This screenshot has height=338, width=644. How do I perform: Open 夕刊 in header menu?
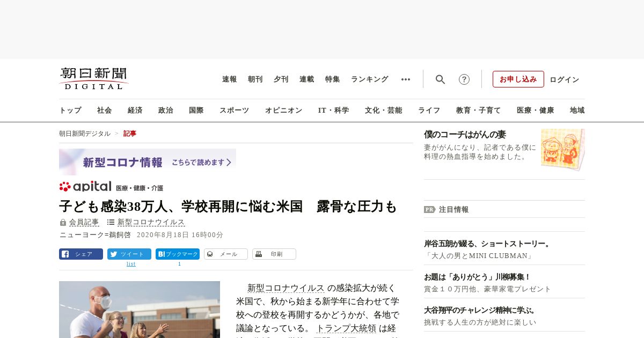pos(281,79)
